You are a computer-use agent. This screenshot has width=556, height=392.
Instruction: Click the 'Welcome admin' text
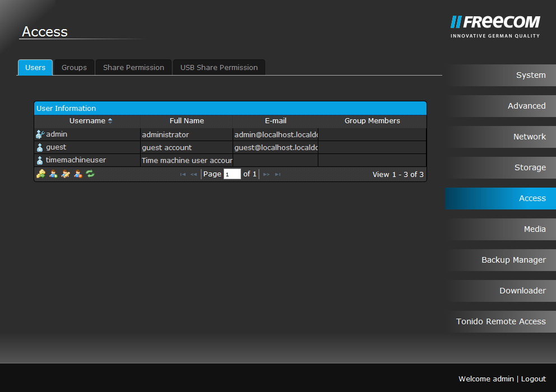486,379
